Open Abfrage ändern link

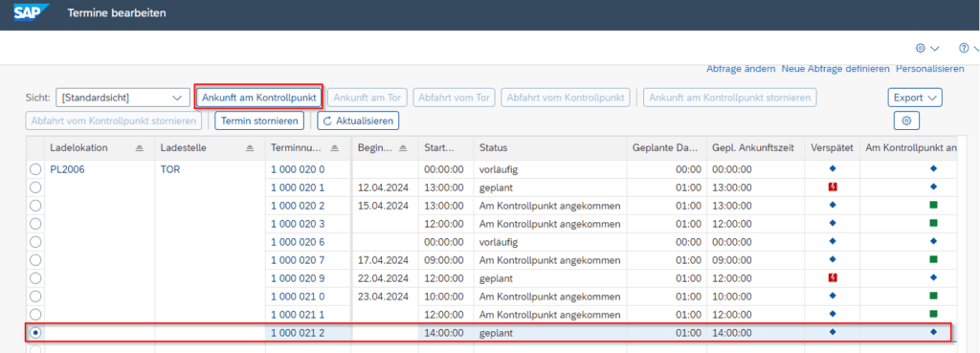coord(741,68)
